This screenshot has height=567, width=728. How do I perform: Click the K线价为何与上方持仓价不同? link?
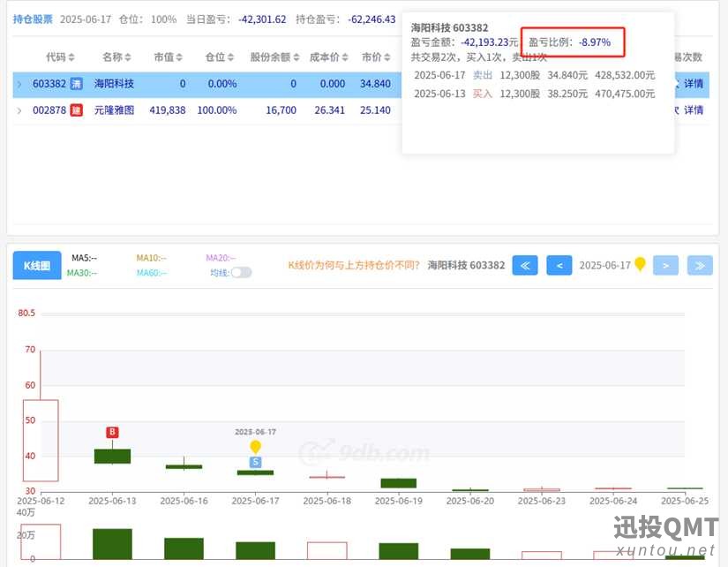tap(354, 265)
